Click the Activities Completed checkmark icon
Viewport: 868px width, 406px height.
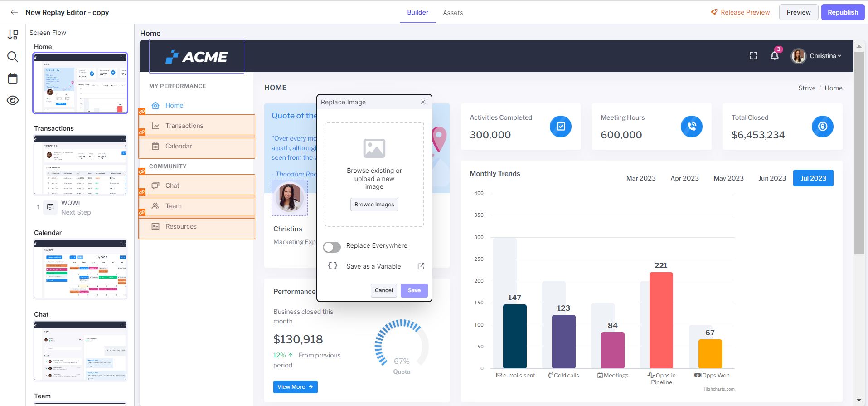(560, 127)
